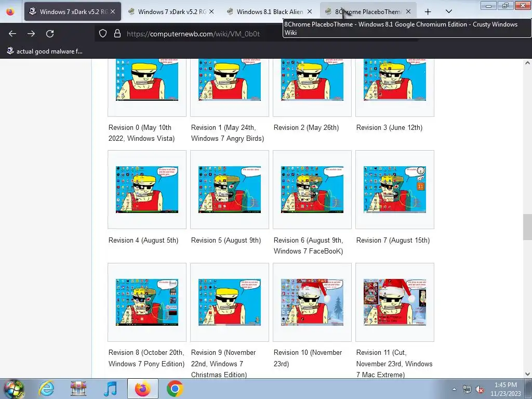Click the URL address bar
532x399 pixels.
point(193,34)
